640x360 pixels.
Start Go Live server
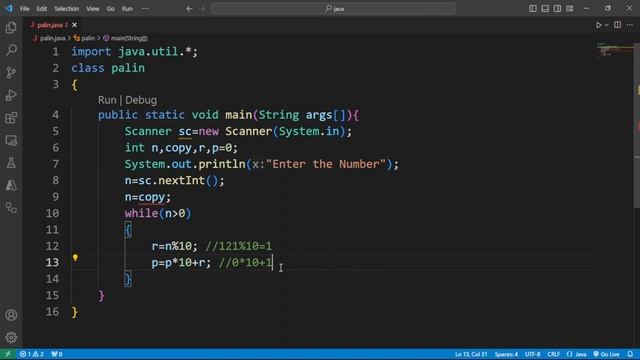[x=607, y=354]
